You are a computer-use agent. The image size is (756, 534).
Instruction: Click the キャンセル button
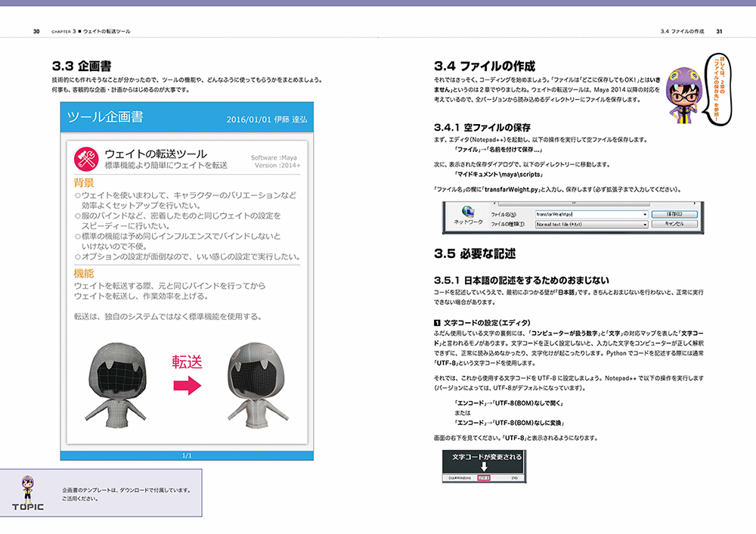pyautogui.click(x=674, y=224)
